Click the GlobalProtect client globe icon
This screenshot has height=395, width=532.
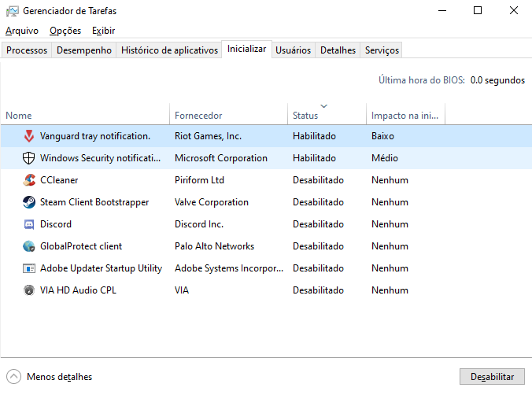pos(29,246)
